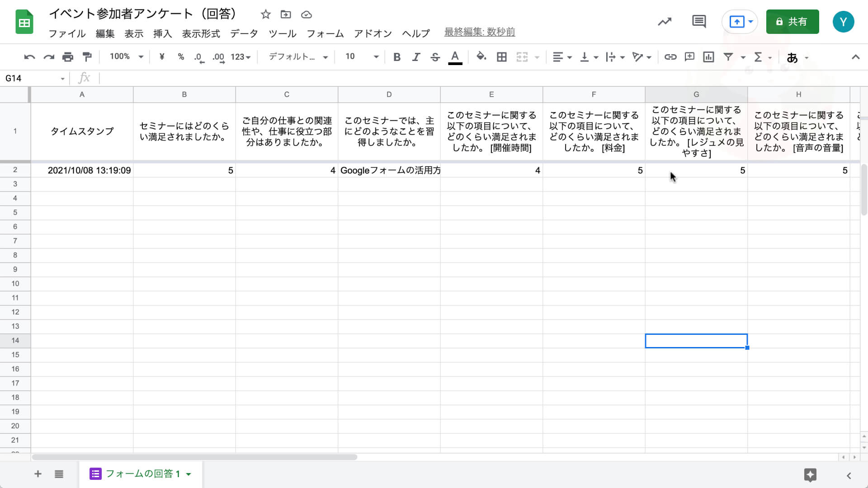Open the データ menu

pos(244,34)
